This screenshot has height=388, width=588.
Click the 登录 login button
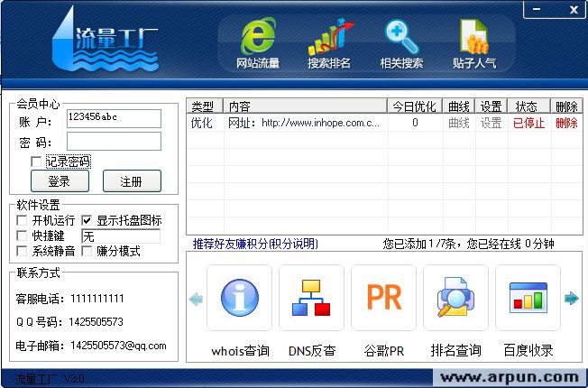60,181
